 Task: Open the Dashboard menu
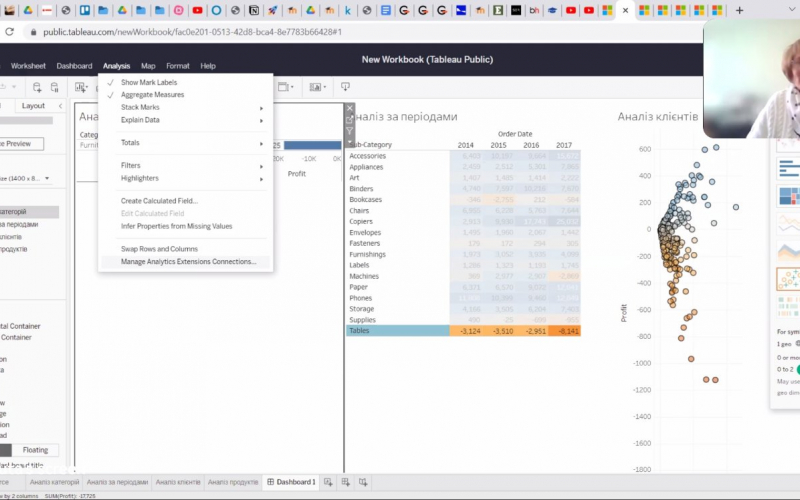tap(74, 66)
